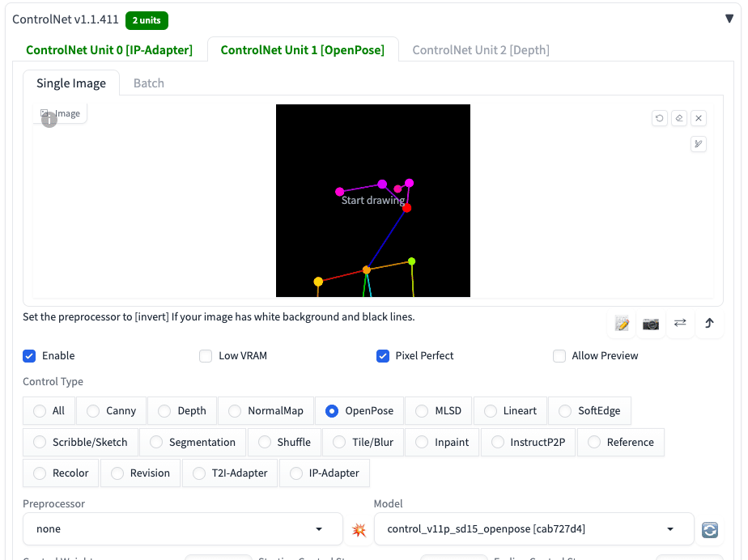
Task: Pick the T2I-Adapter control type
Action: (229, 473)
